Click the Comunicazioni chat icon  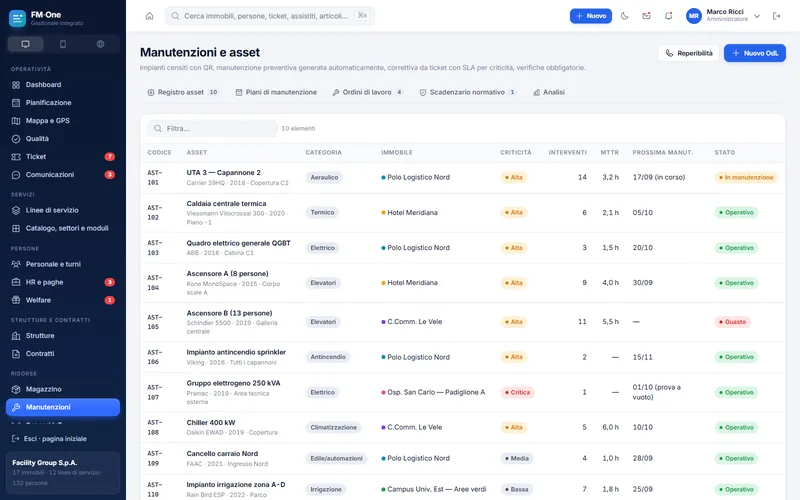[x=16, y=174]
